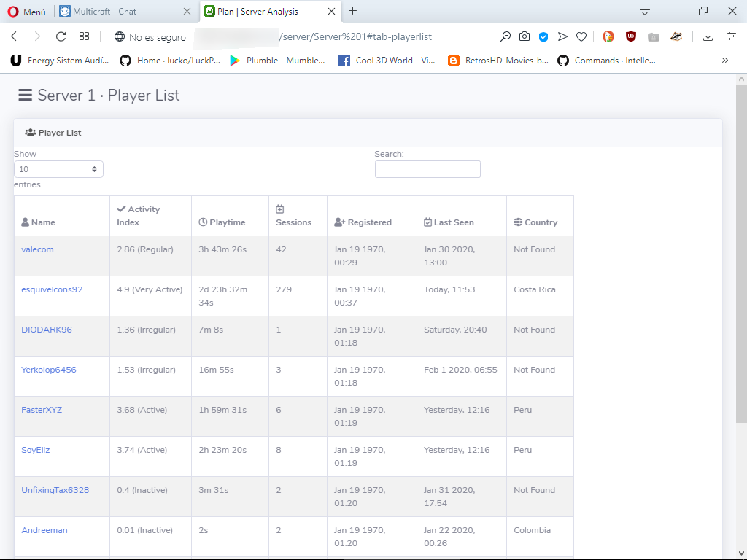Click the blue shield ad blocker icon

click(543, 36)
